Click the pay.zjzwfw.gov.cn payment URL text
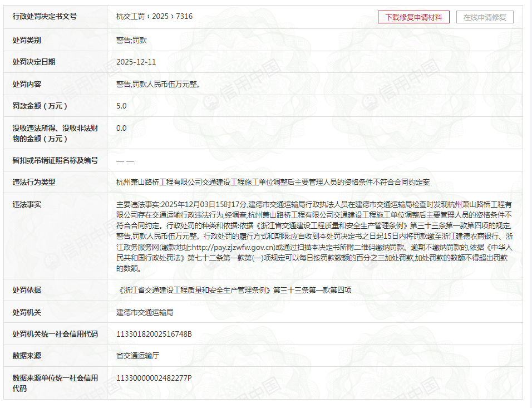 point(233,247)
